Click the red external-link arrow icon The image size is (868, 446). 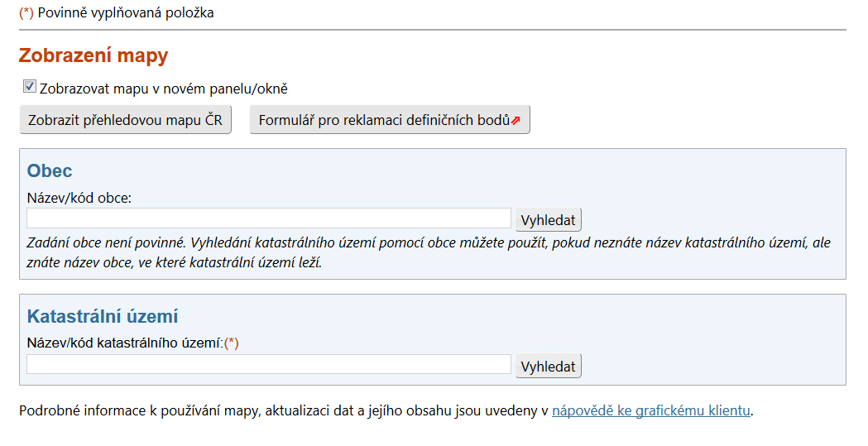tap(516, 121)
